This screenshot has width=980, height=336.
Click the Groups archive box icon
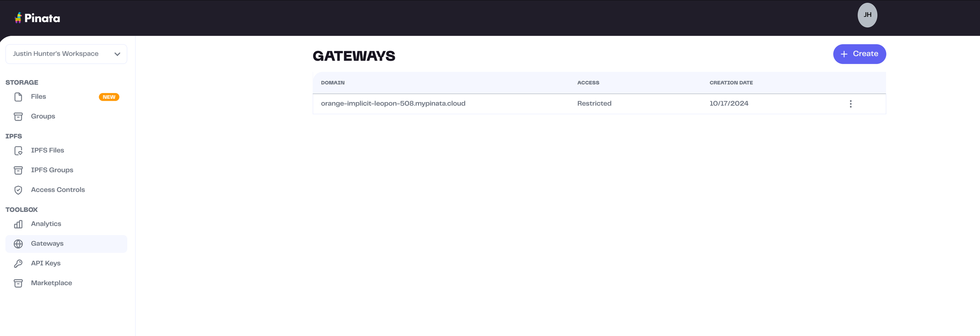click(18, 117)
